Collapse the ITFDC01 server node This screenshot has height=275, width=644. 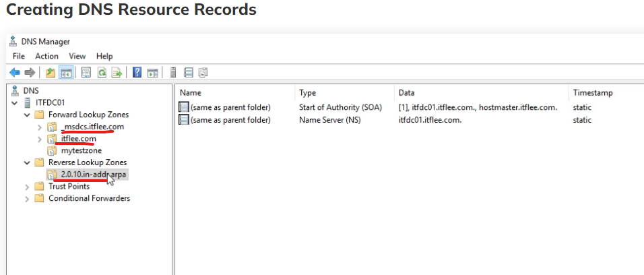pyautogui.click(x=14, y=103)
